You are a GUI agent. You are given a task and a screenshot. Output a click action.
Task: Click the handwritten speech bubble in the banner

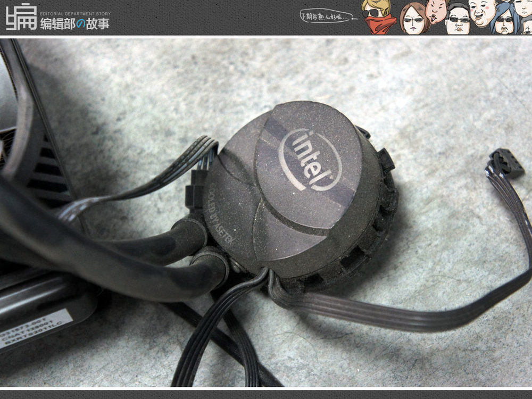click(x=328, y=15)
